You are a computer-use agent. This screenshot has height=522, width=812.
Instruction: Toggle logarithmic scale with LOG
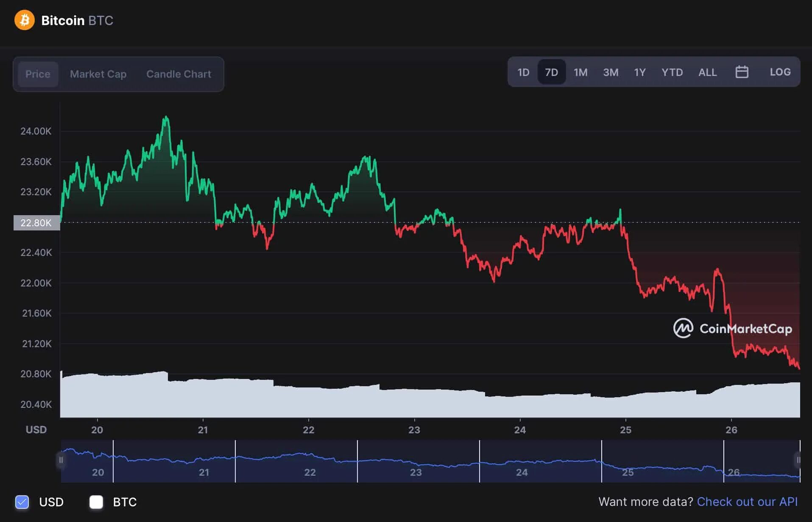[780, 72]
